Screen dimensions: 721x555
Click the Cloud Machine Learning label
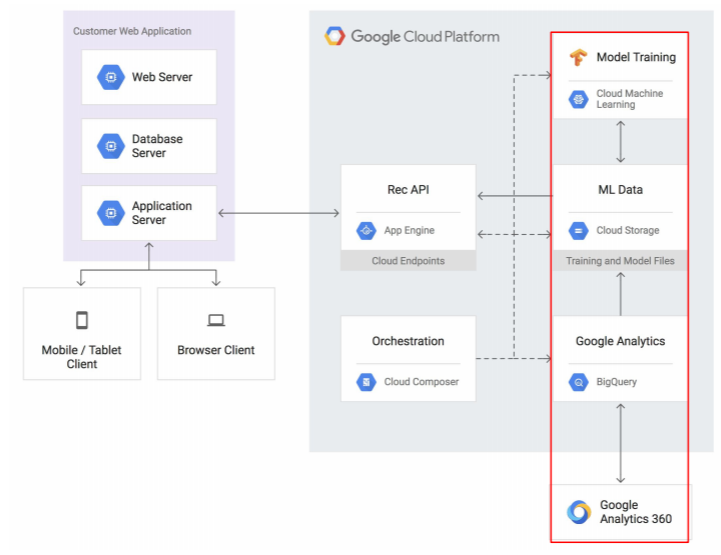click(629, 99)
